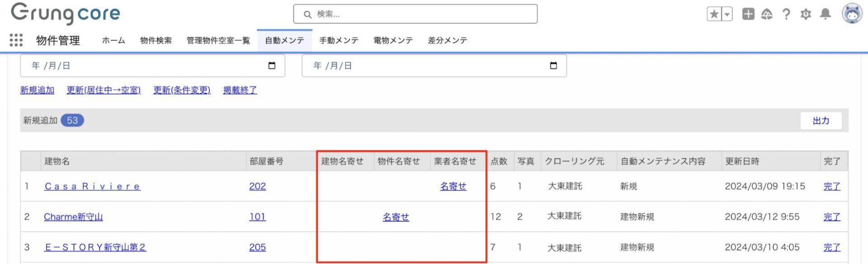The width and height of the screenshot is (868, 264).
Task: Open the 管理物件空室一覧 tab
Action: [x=218, y=41]
